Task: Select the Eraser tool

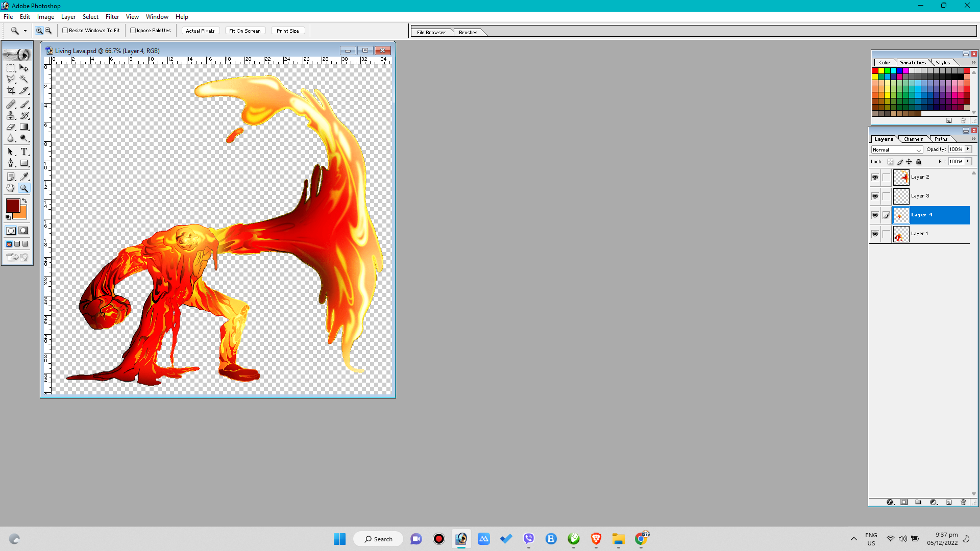Action: pyautogui.click(x=11, y=127)
